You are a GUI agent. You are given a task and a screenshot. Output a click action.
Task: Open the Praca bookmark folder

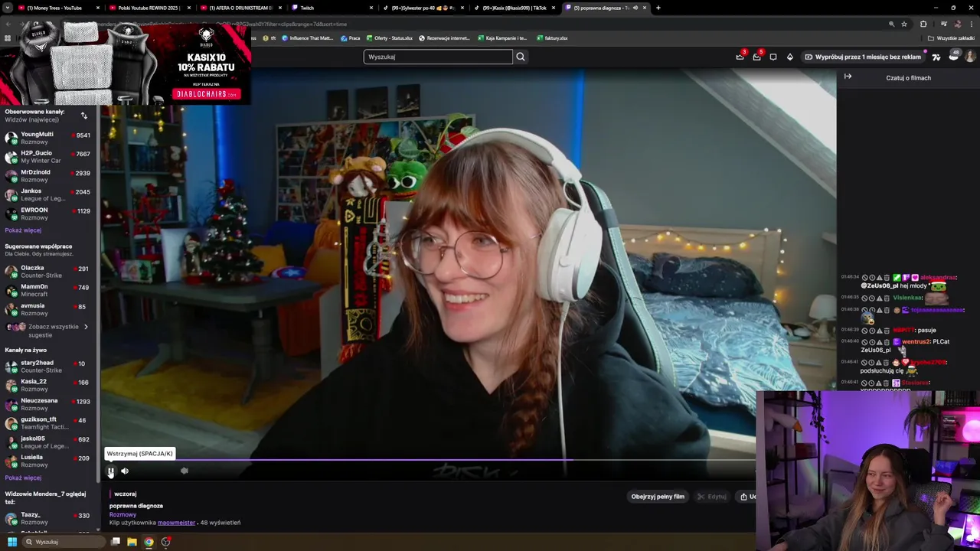pos(350,38)
